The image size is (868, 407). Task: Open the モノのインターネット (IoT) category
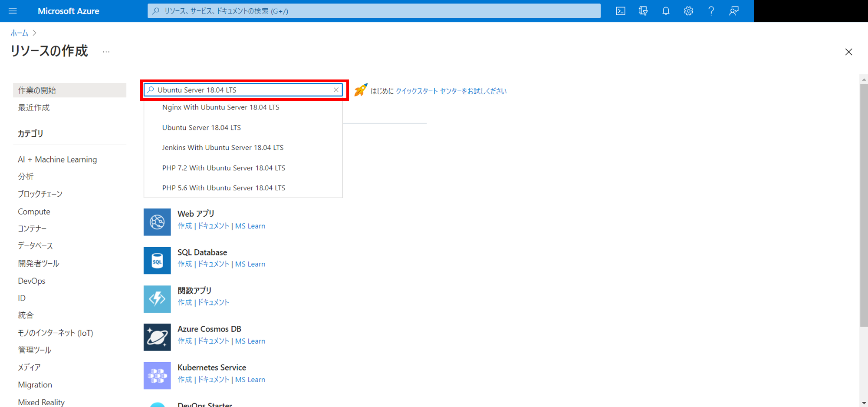pos(56,333)
